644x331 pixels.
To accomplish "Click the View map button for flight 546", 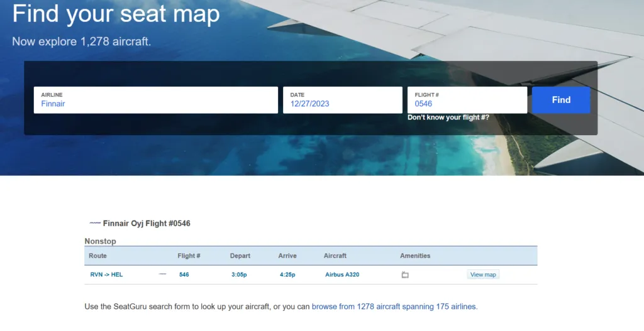I will 483,274.
